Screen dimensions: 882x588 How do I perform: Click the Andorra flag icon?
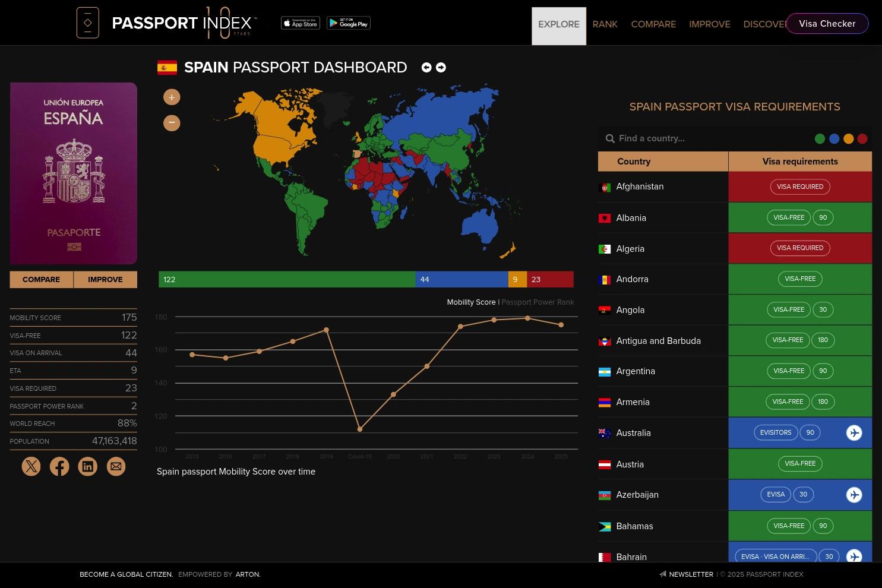coord(605,280)
